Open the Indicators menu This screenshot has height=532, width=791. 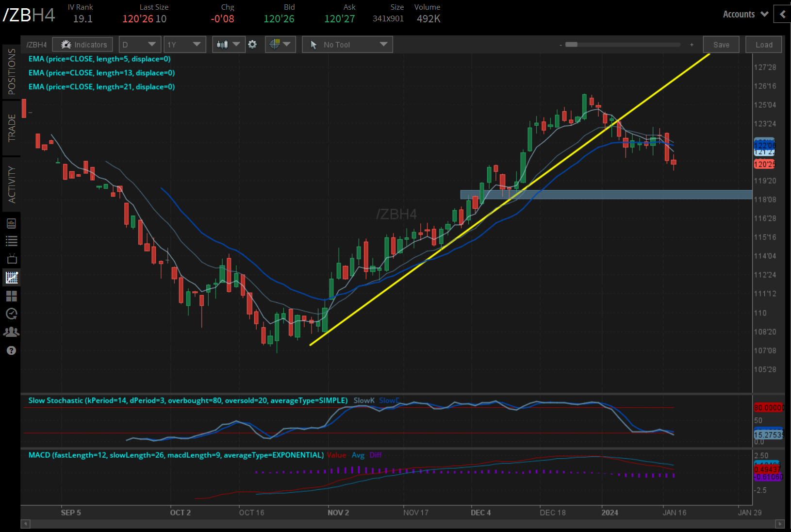(x=82, y=45)
